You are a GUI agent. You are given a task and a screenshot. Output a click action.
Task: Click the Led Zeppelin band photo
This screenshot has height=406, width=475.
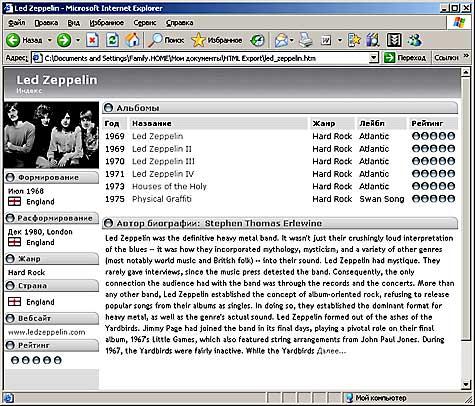[x=51, y=135]
